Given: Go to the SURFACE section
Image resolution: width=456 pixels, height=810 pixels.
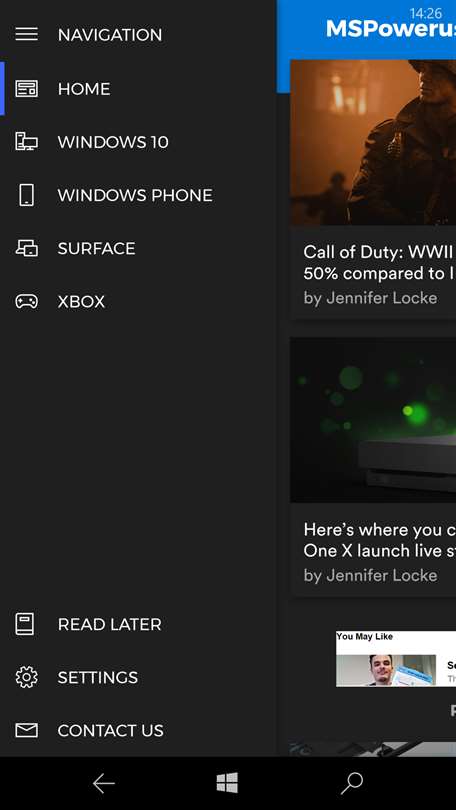Looking at the screenshot, I should point(97,248).
